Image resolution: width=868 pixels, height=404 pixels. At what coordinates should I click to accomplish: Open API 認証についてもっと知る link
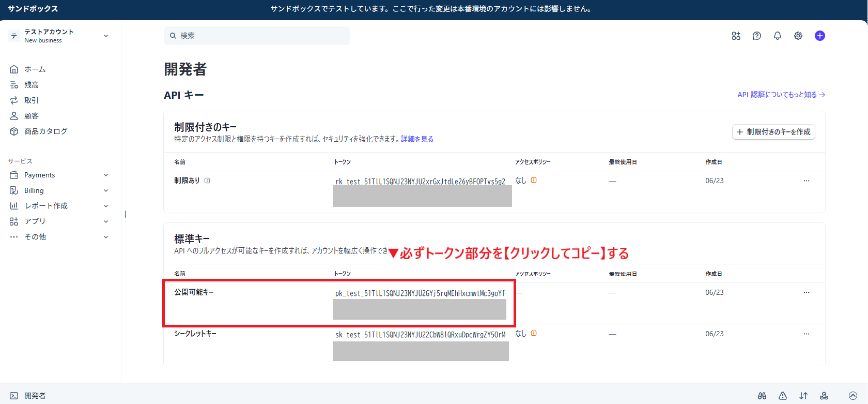781,95
